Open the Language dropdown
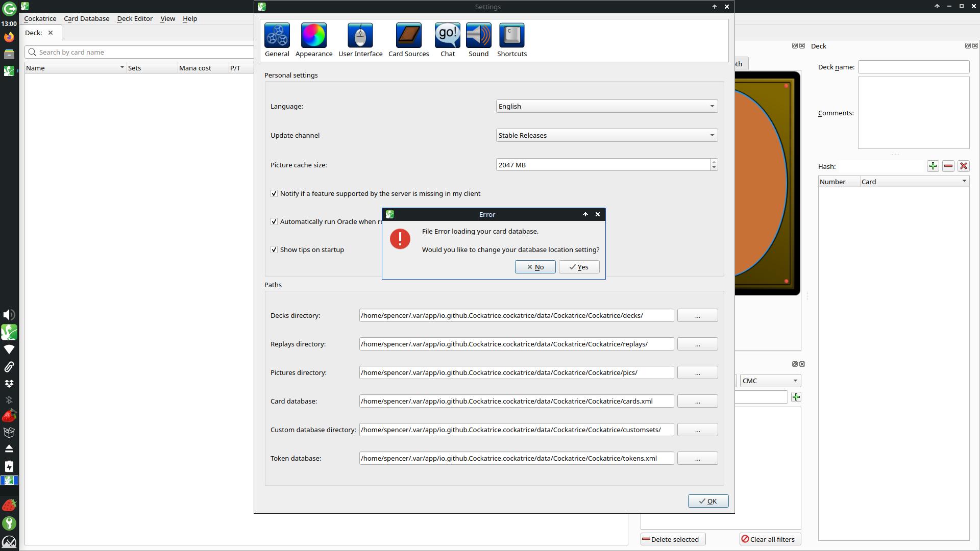The height and width of the screenshot is (551, 980). [607, 106]
